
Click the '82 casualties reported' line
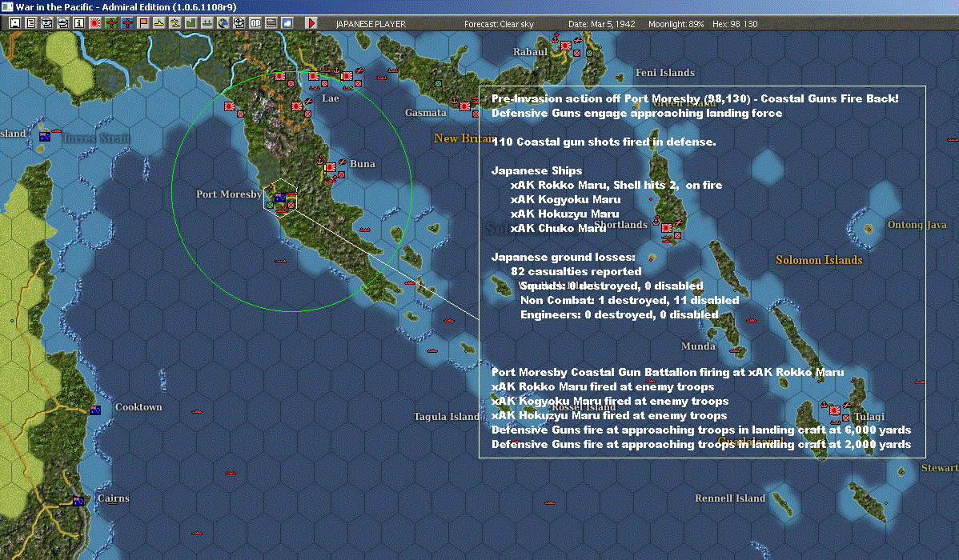(576, 271)
